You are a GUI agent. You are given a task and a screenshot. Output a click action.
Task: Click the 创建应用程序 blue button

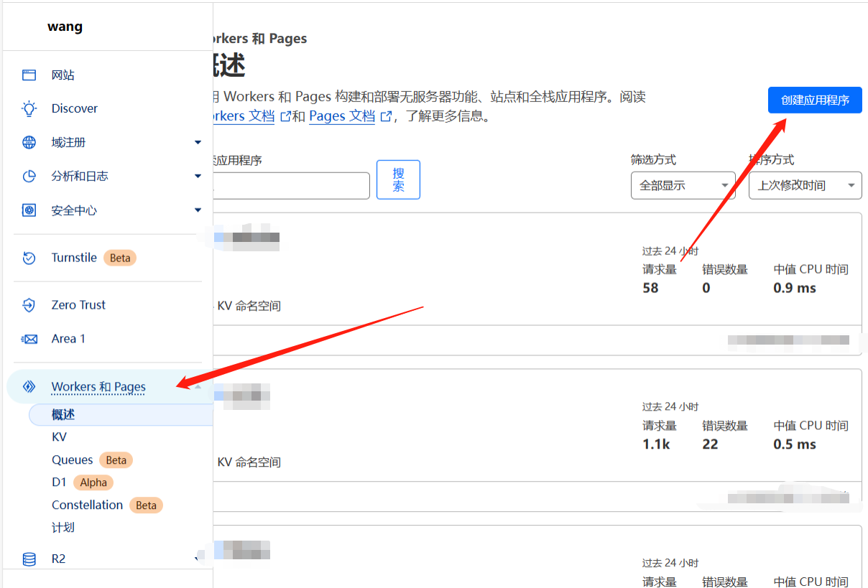(815, 101)
